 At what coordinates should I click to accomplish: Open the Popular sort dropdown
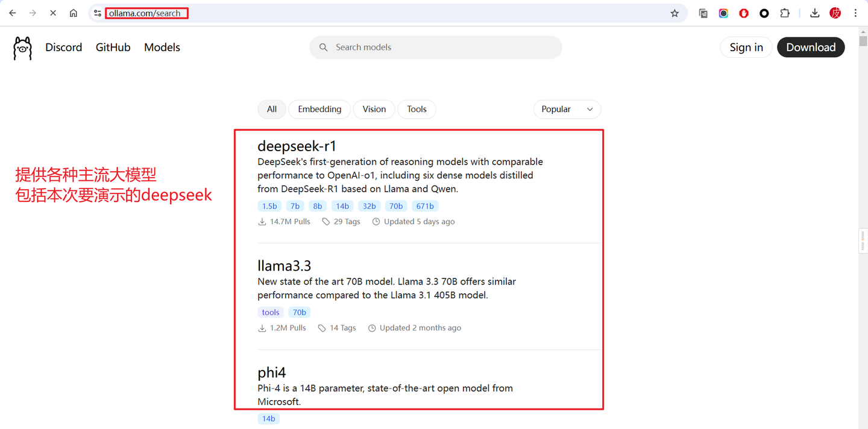point(567,109)
